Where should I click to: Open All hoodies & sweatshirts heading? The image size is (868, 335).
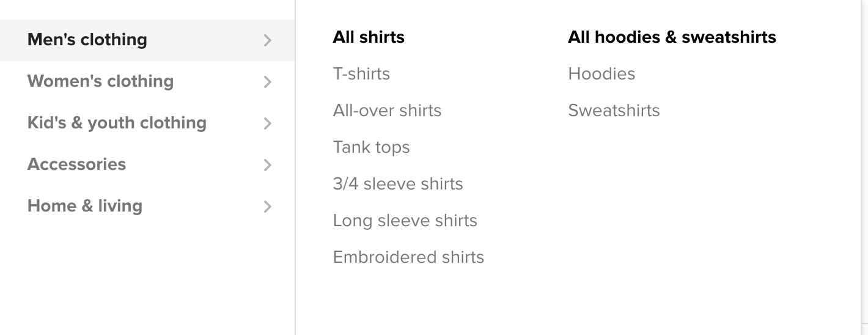pyautogui.click(x=672, y=37)
